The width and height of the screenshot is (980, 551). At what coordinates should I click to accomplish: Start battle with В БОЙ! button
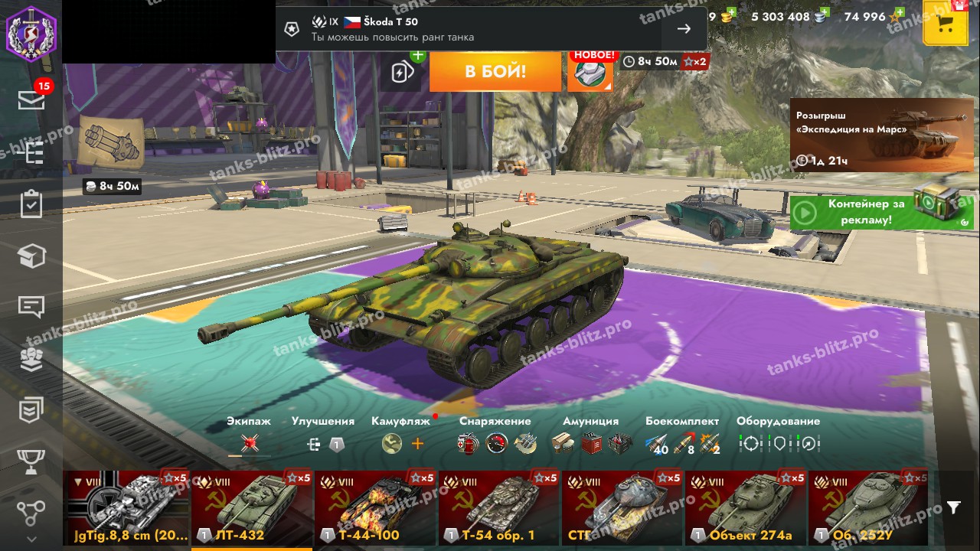(495, 72)
